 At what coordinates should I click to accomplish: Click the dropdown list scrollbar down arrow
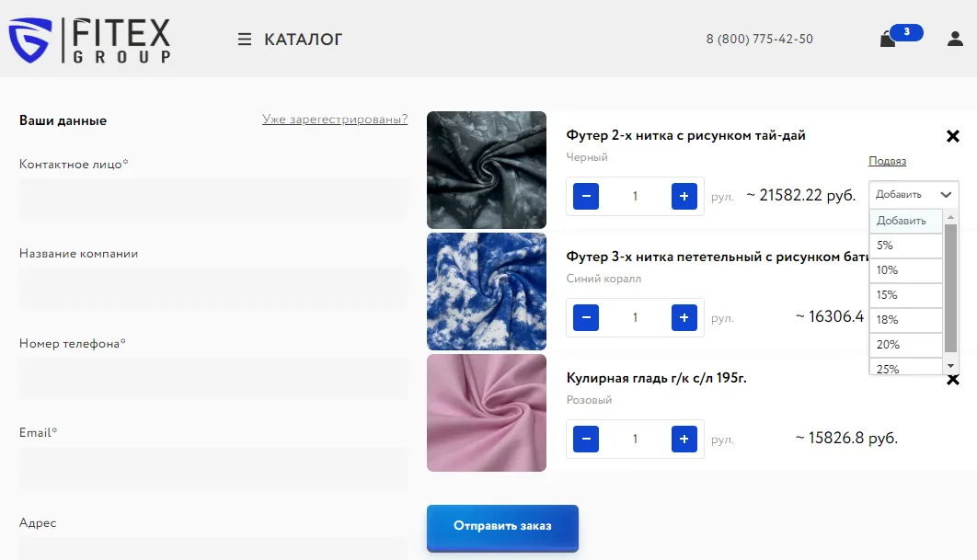(x=950, y=366)
